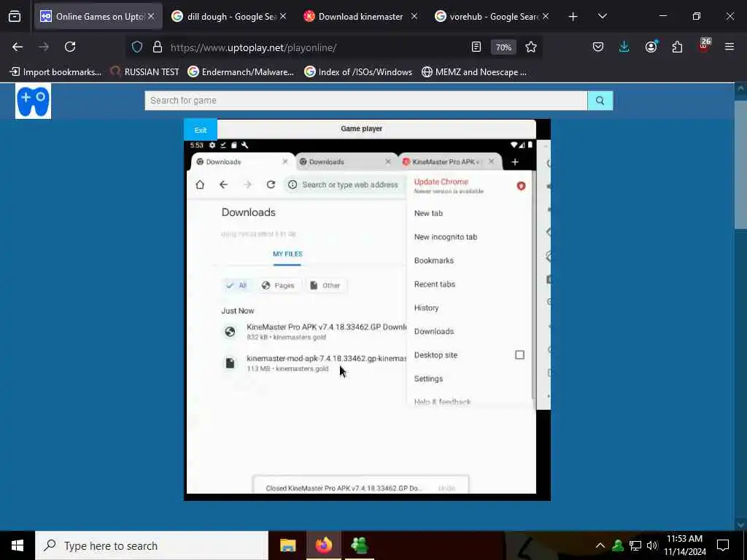This screenshot has width=747, height=560.
Task: Click taskbar Type here to search box
Action: pos(152,545)
